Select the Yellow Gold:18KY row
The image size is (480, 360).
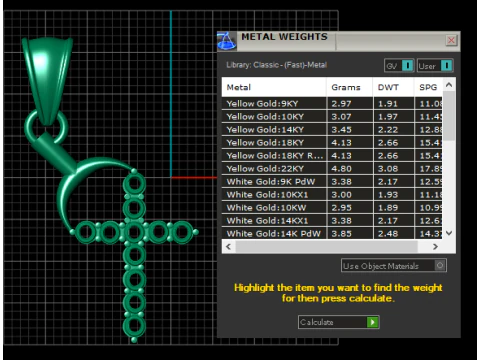pyautogui.click(x=332, y=143)
